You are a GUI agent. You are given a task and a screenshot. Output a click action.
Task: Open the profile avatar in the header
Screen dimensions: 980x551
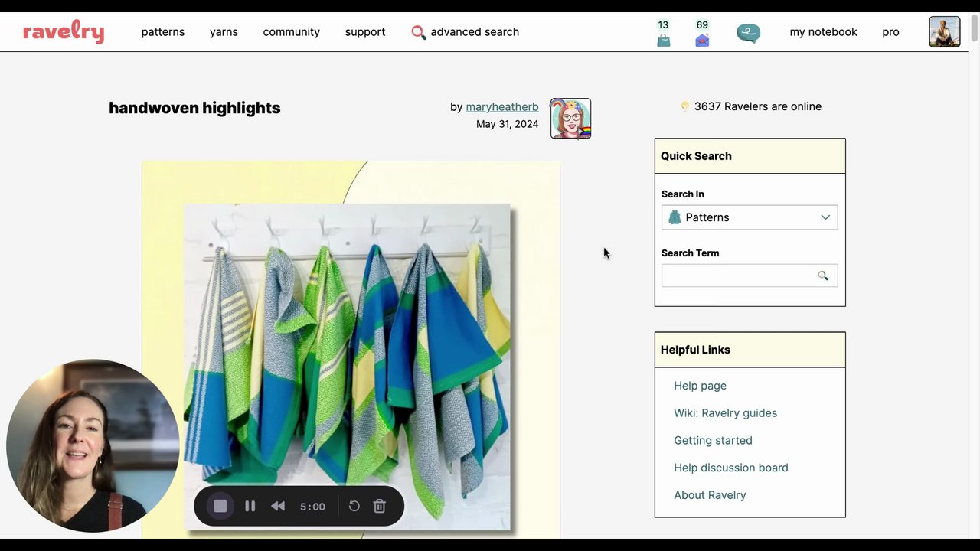click(944, 32)
